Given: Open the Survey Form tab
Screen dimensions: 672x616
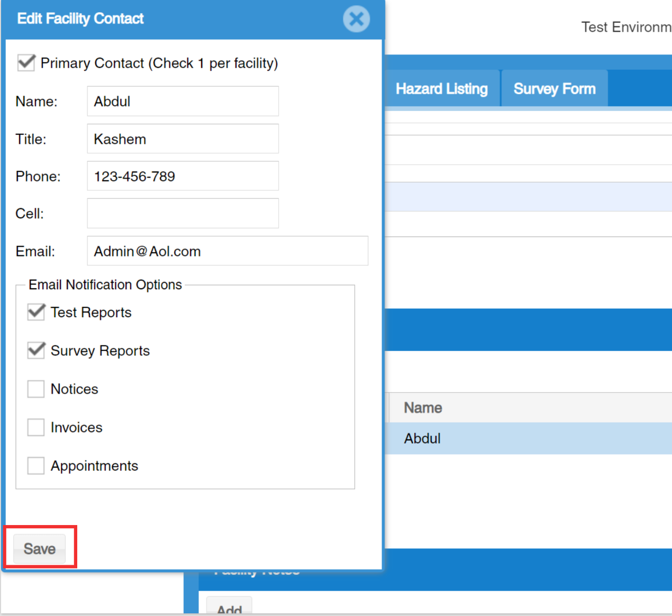Looking at the screenshot, I should [x=555, y=88].
